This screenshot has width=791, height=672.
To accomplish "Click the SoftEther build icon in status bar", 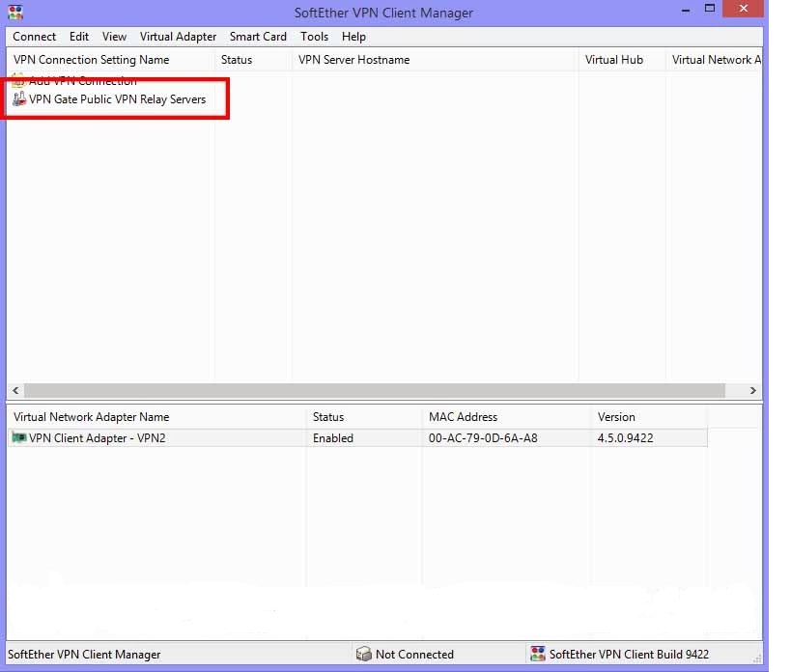I will [538, 654].
